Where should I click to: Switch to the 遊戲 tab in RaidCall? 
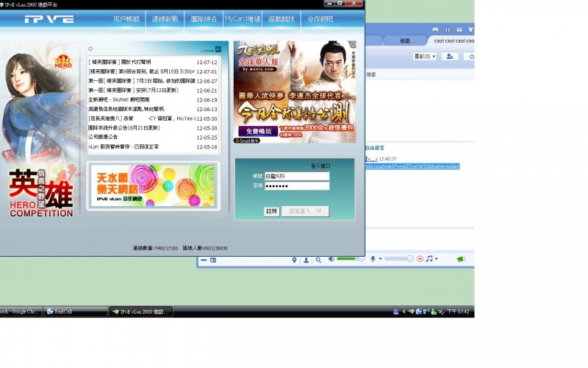[x=405, y=40]
